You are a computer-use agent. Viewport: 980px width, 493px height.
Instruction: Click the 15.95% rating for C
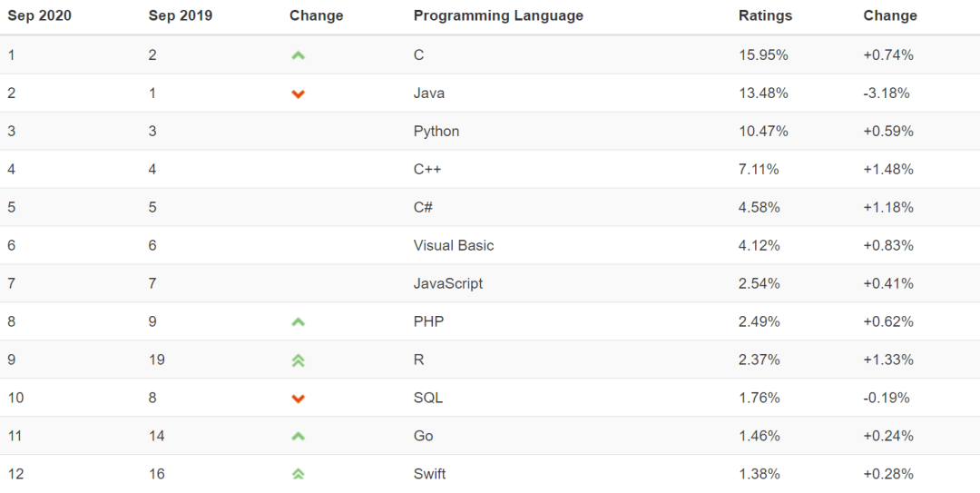[x=763, y=55]
